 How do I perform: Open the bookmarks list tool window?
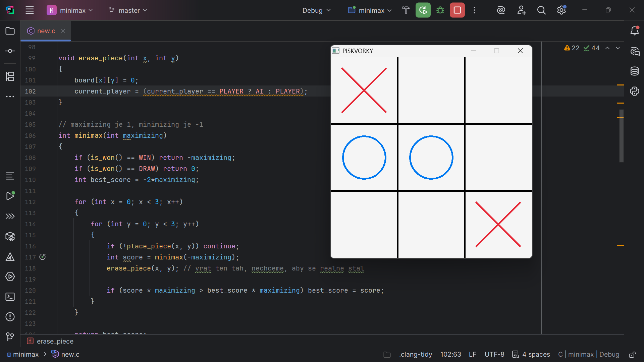10,176
